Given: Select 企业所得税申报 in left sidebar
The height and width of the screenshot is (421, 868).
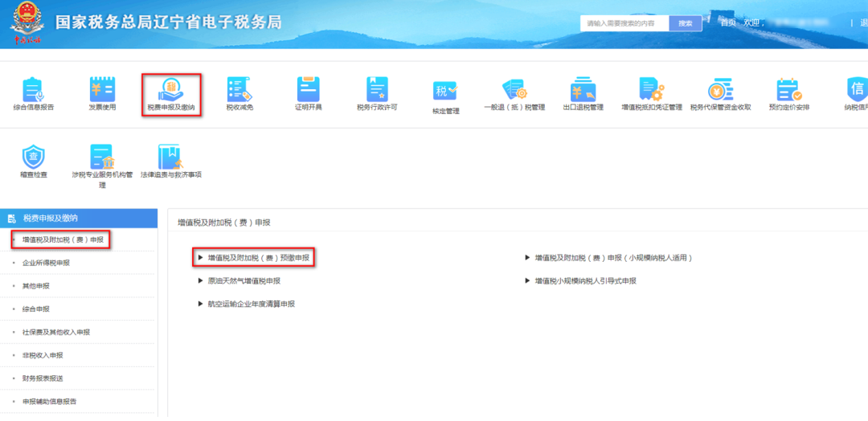Looking at the screenshot, I should 46,263.
